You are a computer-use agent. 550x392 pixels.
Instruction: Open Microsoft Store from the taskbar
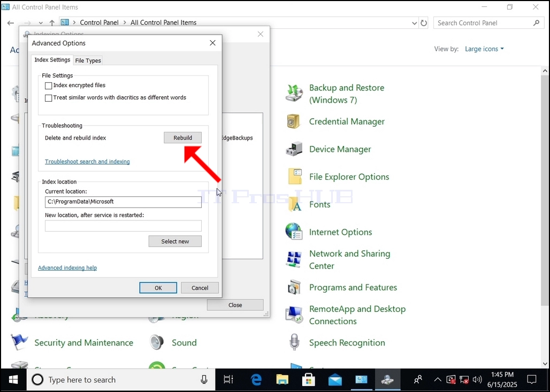click(x=309, y=380)
